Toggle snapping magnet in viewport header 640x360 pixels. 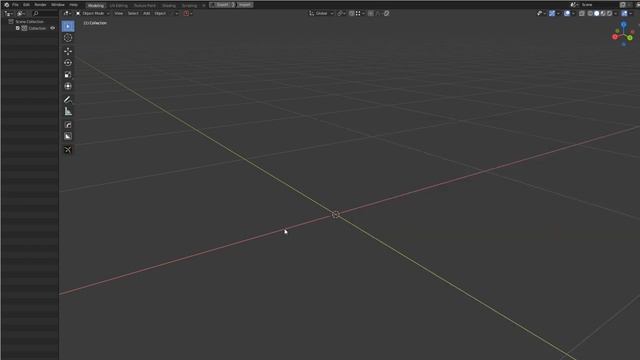pyautogui.click(x=351, y=13)
